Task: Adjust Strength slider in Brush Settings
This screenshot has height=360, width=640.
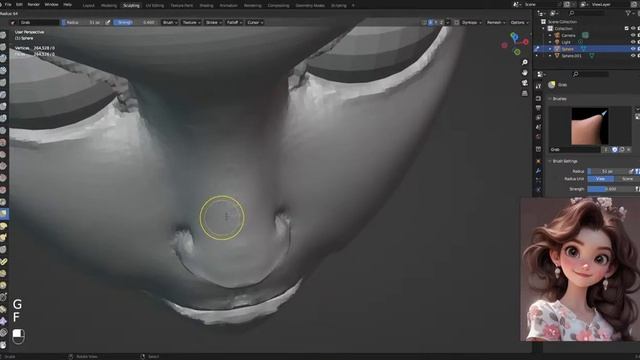Action: pyautogui.click(x=611, y=189)
